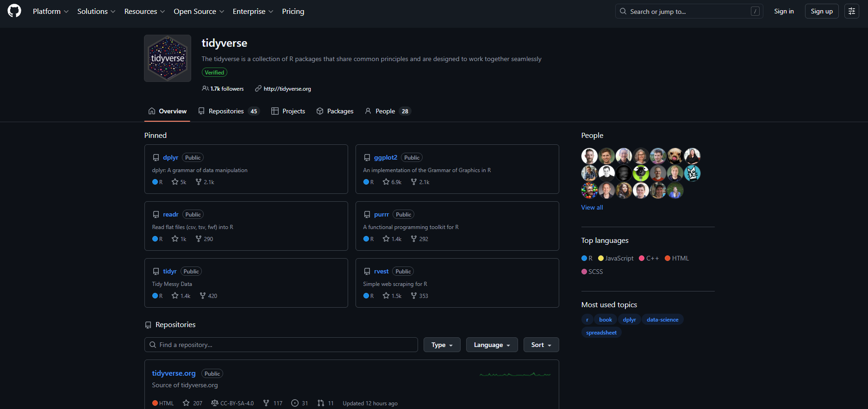
Task: Click the data-science topic tag
Action: 662,320
